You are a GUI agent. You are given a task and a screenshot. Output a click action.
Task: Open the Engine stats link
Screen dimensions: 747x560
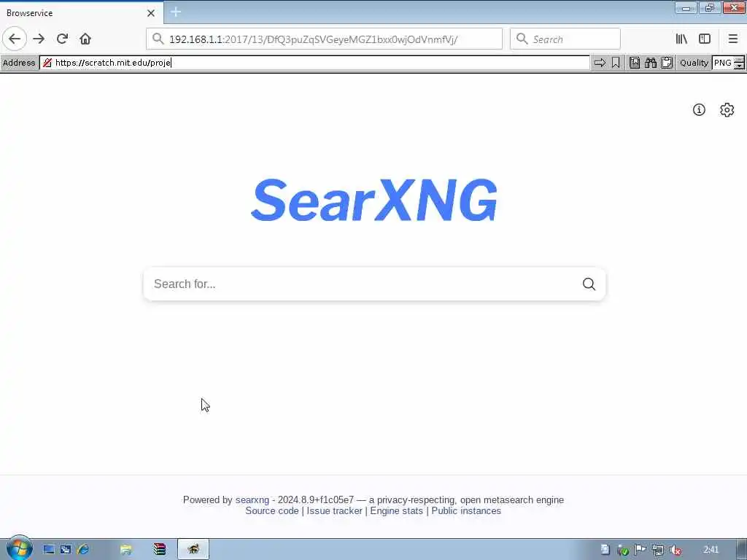click(x=396, y=510)
